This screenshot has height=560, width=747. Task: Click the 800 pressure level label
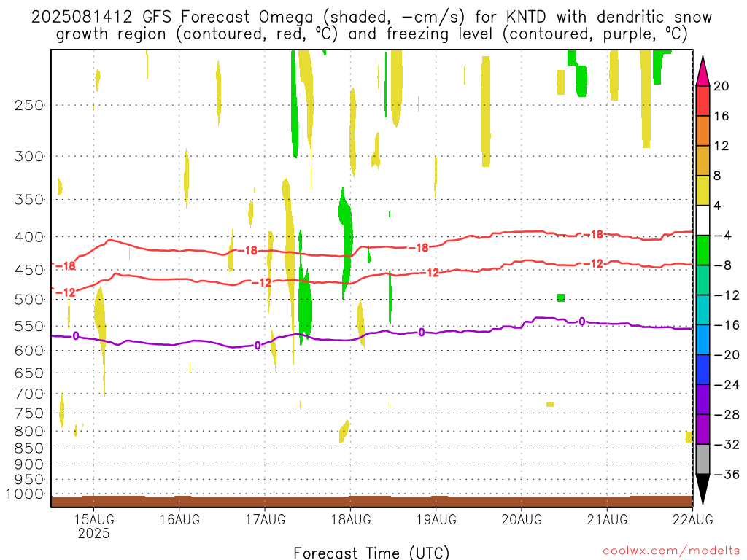(29, 432)
